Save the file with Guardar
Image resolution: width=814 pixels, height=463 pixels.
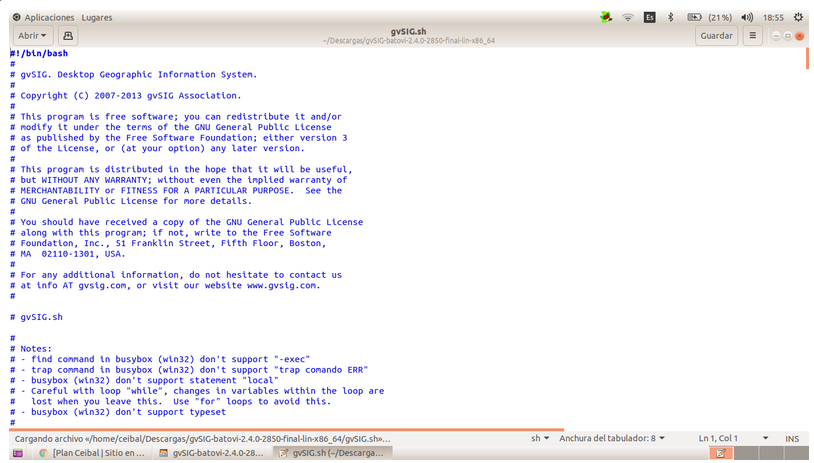tap(716, 36)
